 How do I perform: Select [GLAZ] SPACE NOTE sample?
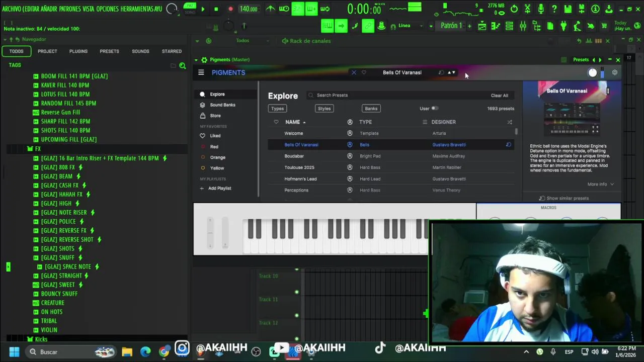point(68,266)
